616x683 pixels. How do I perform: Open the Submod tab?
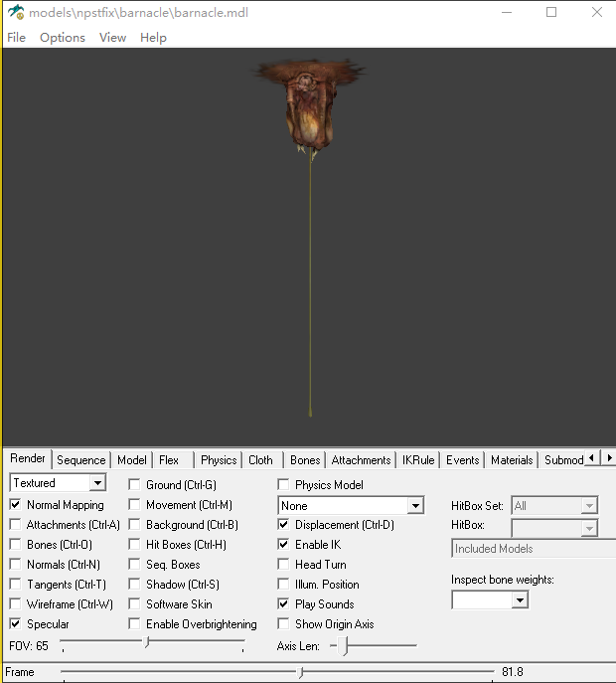pos(563,460)
